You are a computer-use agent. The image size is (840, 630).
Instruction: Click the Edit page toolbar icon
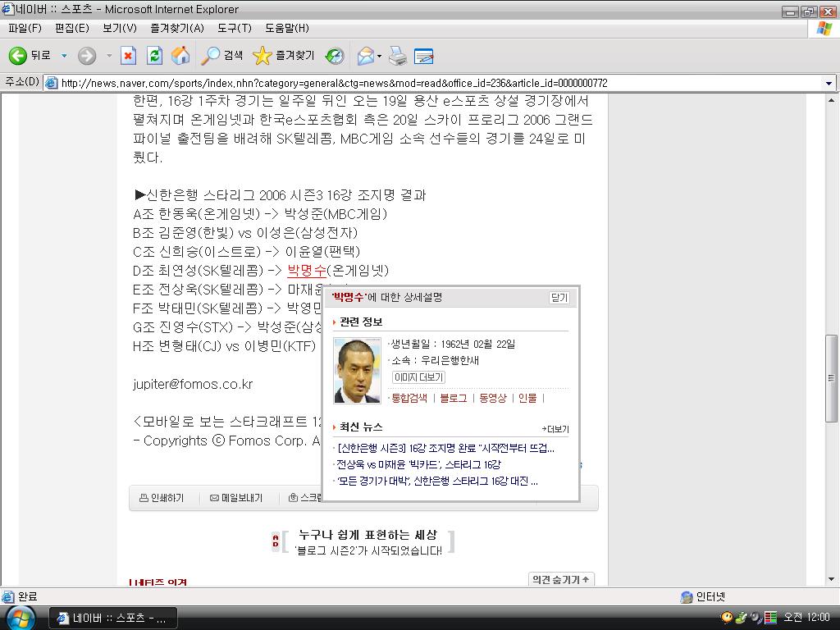coord(424,56)
